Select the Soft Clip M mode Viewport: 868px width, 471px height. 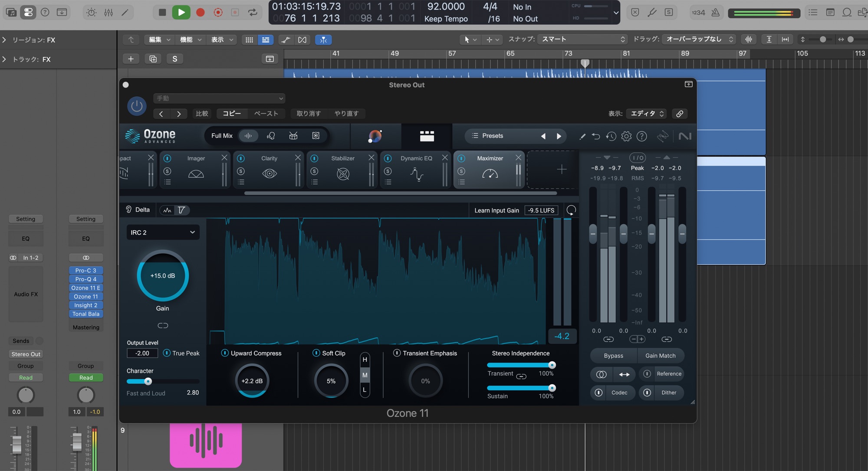(x=365, y=375)
